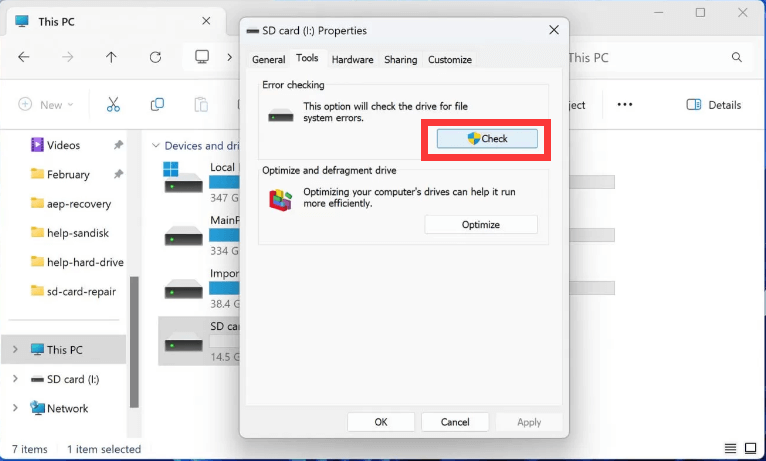Open the aep-recovery folder
The image size is (766, 461).
pos(79,204)
